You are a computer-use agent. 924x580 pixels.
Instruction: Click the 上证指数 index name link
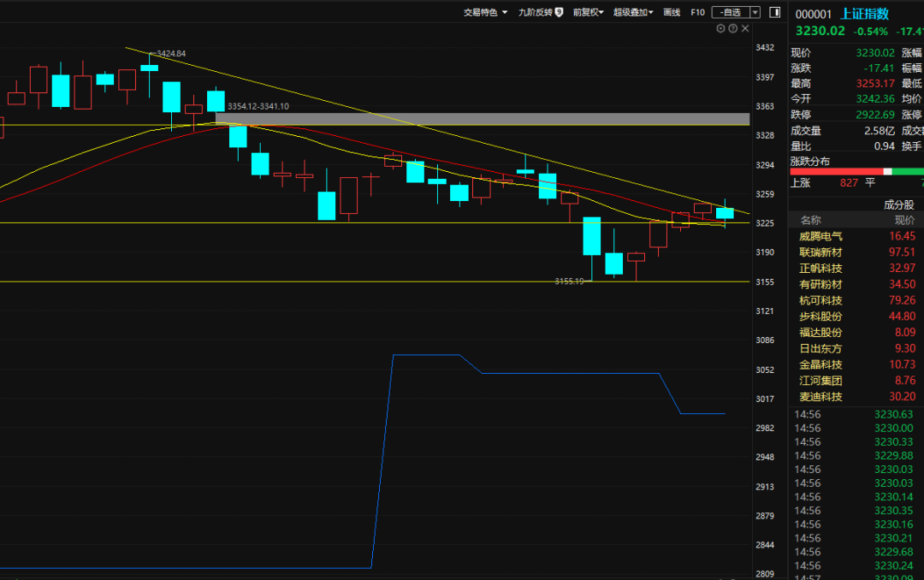click(x=864, y=14)
